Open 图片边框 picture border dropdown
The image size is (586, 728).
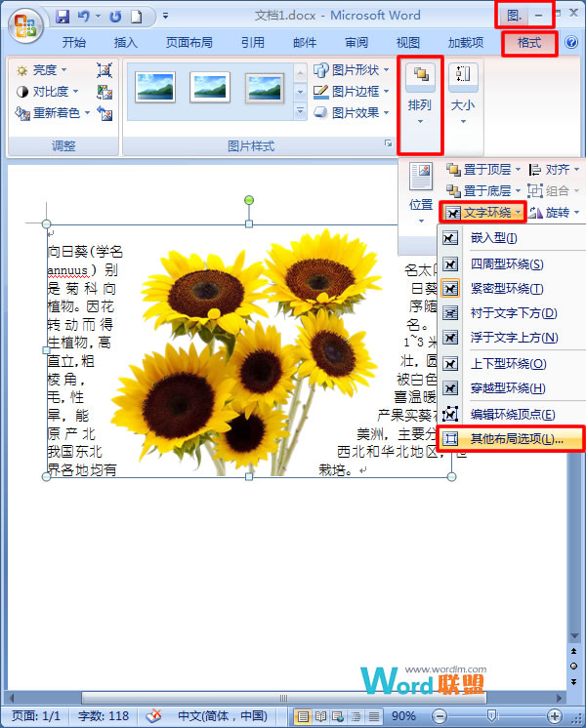(352, 92)
